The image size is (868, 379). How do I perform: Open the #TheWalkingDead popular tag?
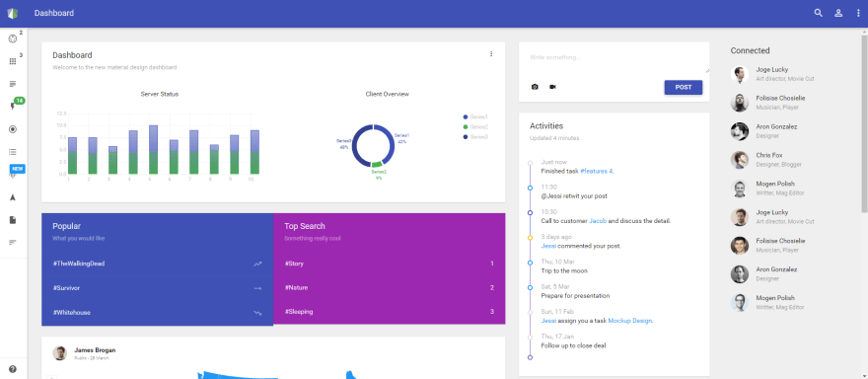(x=79, y=264)
